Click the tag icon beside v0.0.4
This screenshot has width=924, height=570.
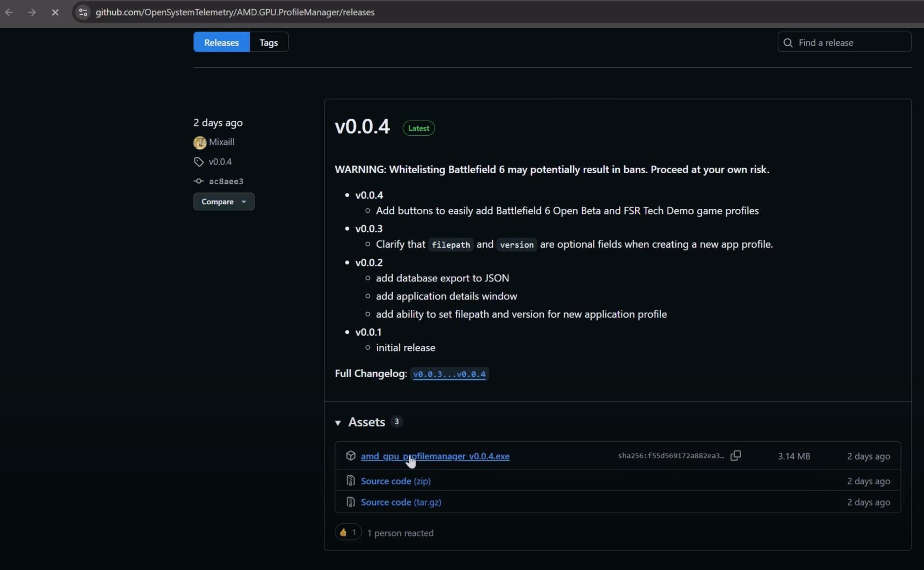[199, 162]
